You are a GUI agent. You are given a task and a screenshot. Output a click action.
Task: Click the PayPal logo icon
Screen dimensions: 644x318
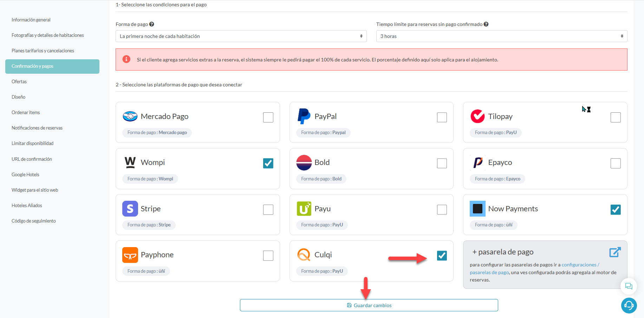[304, 116]
